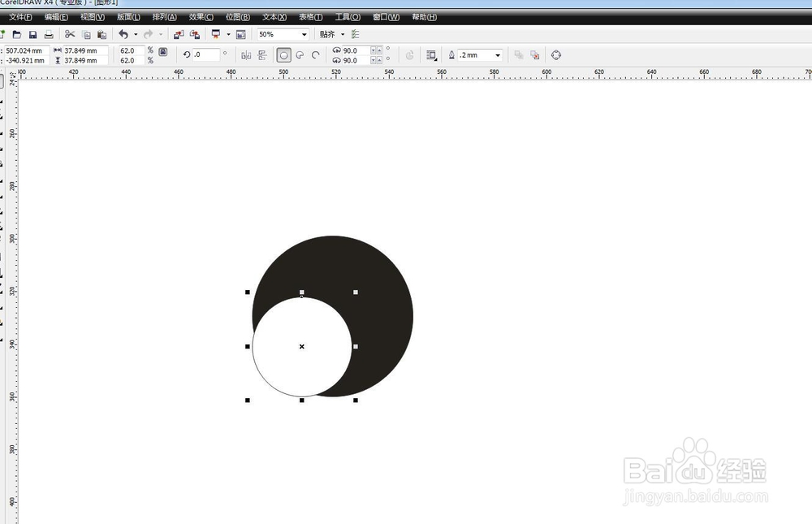Open the 表格(T) menu

[310, 17]
